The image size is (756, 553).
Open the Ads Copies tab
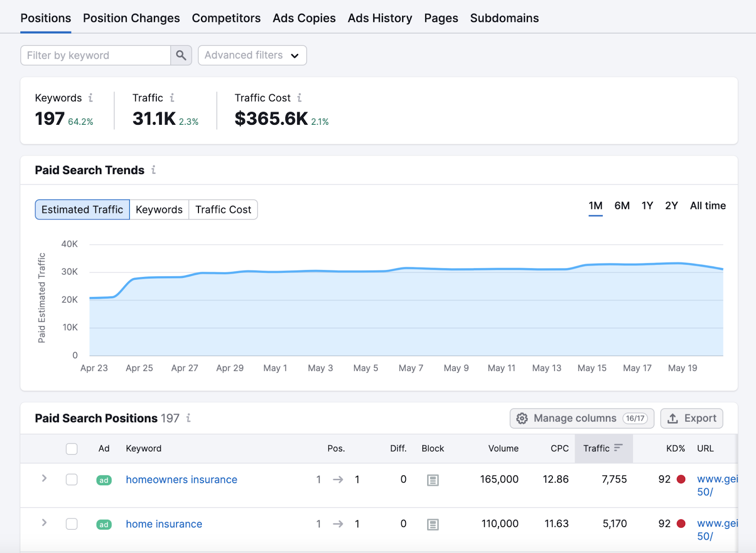point(304,18)
